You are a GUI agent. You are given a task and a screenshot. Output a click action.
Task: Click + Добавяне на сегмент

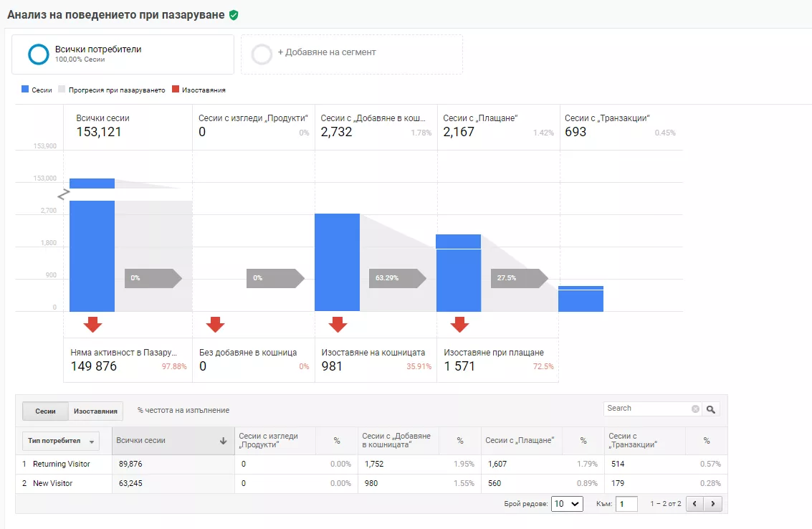(327, 52)
